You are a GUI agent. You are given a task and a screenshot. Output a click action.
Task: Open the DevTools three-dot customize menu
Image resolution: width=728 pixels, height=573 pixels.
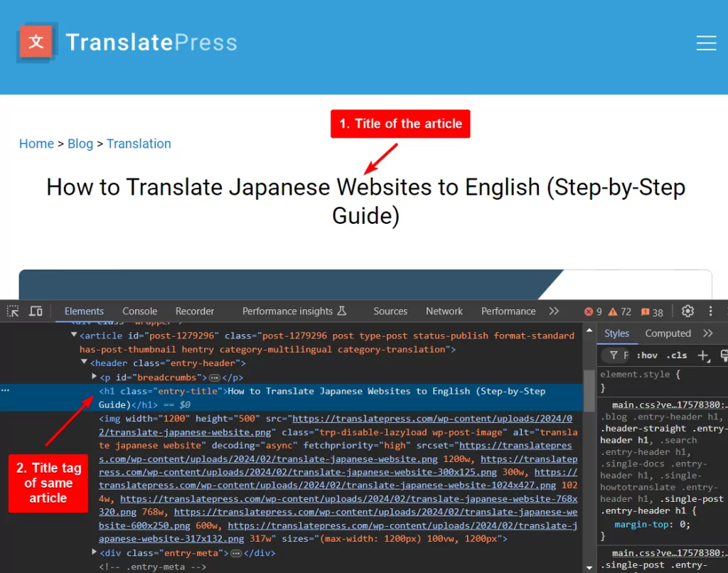pyautogui.click(x=710, y=311)
